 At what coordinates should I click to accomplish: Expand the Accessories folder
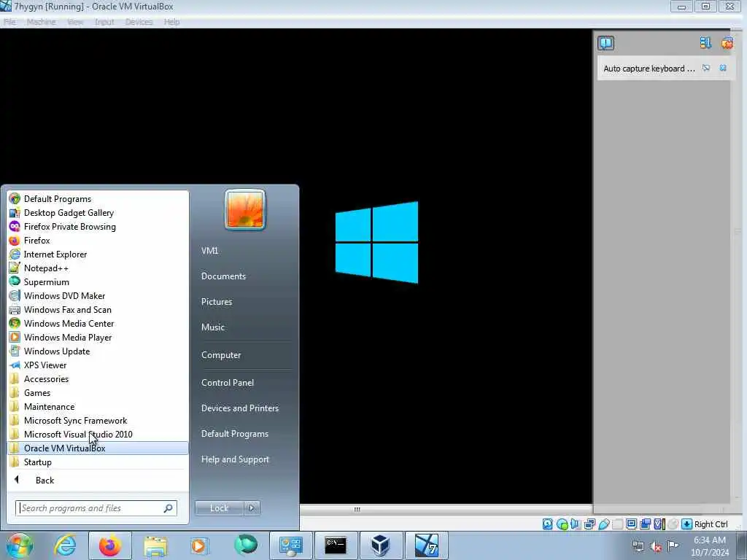click(x=98, y=379)
